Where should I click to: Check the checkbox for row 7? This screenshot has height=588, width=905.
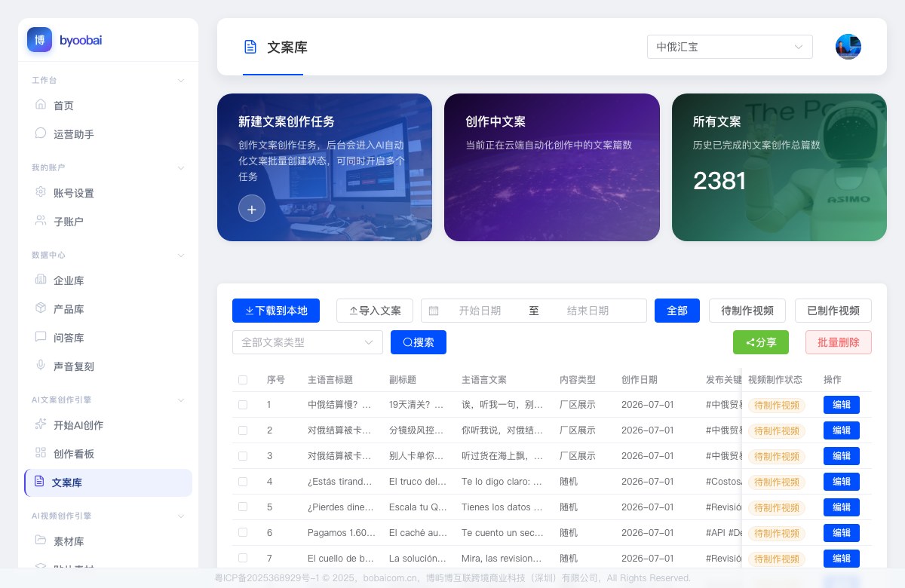tap(243, 558)
